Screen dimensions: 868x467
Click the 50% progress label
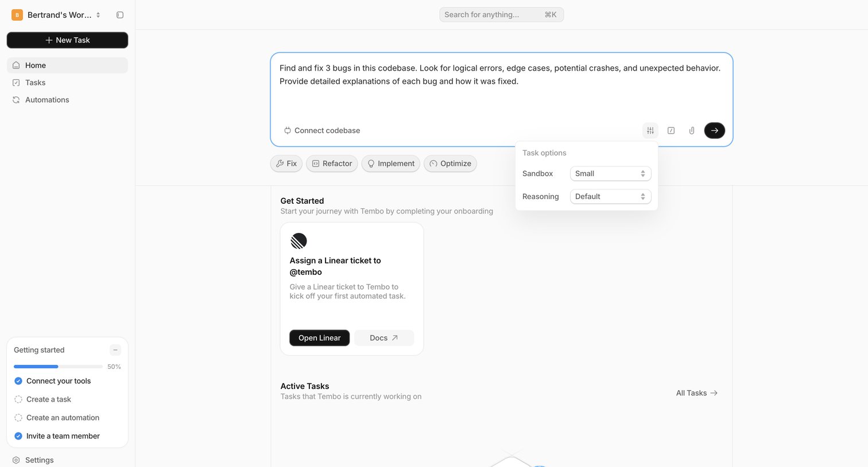coord(114,367)
